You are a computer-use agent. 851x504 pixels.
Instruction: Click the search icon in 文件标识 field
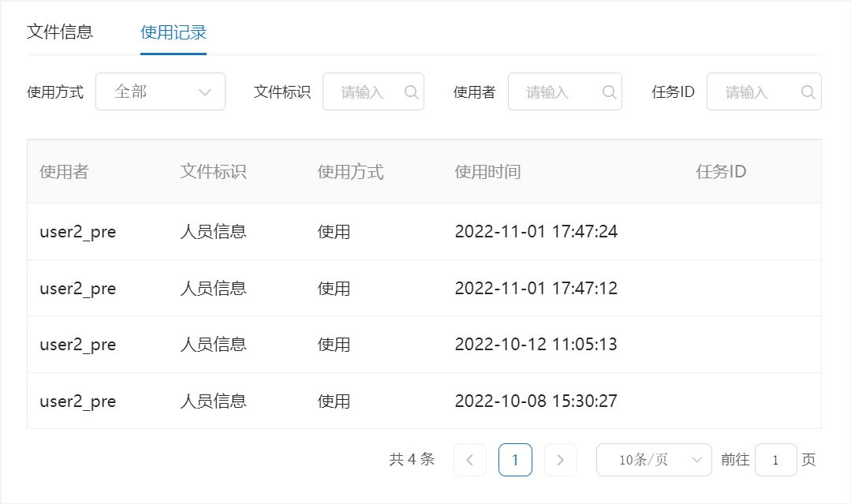click(x=411, y=92)
